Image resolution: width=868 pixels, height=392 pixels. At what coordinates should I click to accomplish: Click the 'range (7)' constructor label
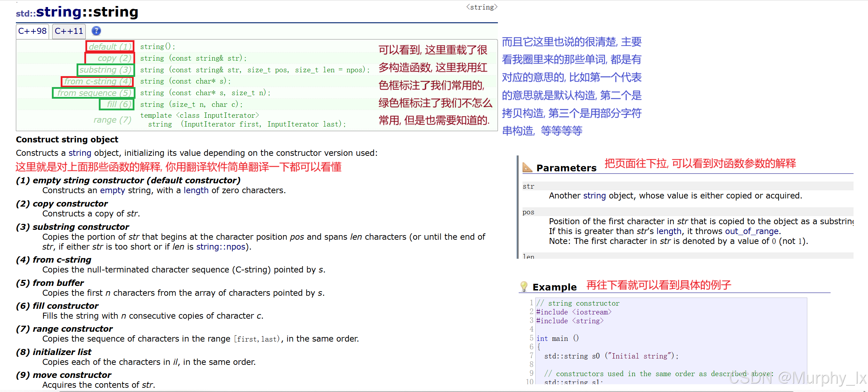[112, 120]
